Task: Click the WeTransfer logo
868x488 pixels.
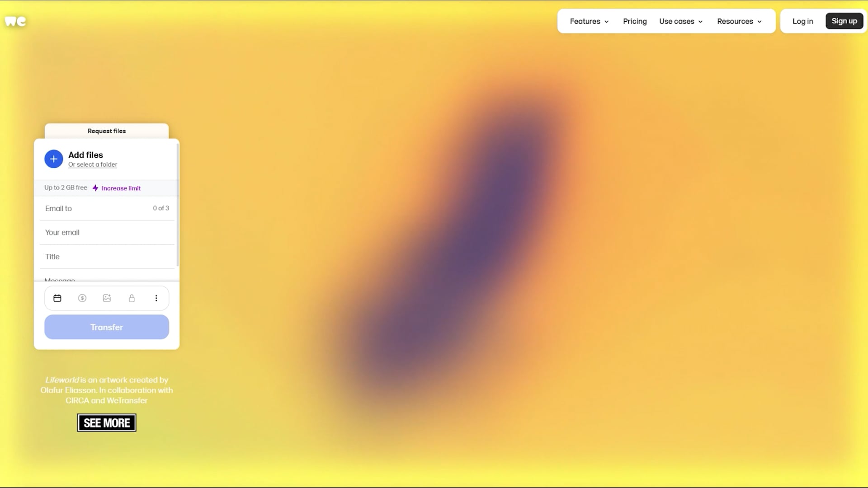Action: point(15,21)
